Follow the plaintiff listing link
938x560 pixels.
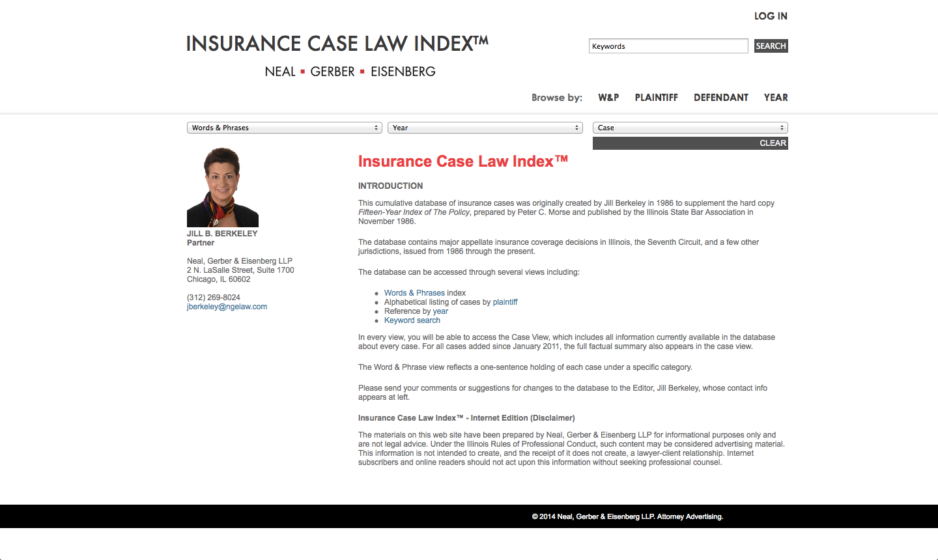505,302
